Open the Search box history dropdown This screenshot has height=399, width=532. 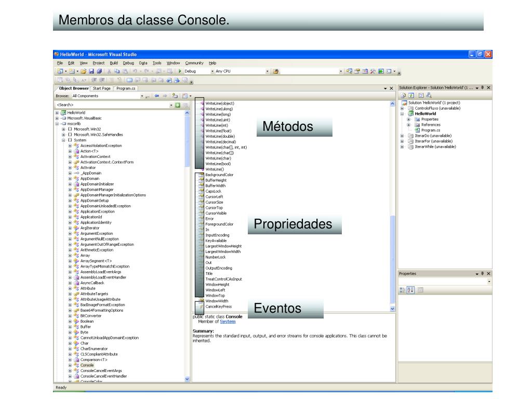tap(171, 105)
